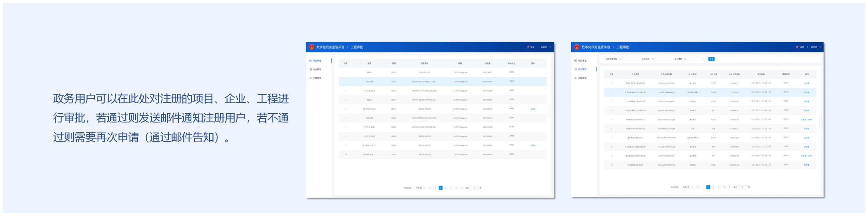Screen dimensions: 868x216
Task: Focus the 前往 page input in left window
Action: point(474,188)
